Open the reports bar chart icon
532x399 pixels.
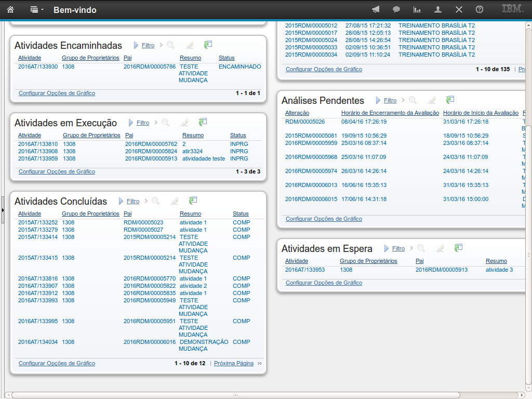pyautogui.click(x=417, y=9)
